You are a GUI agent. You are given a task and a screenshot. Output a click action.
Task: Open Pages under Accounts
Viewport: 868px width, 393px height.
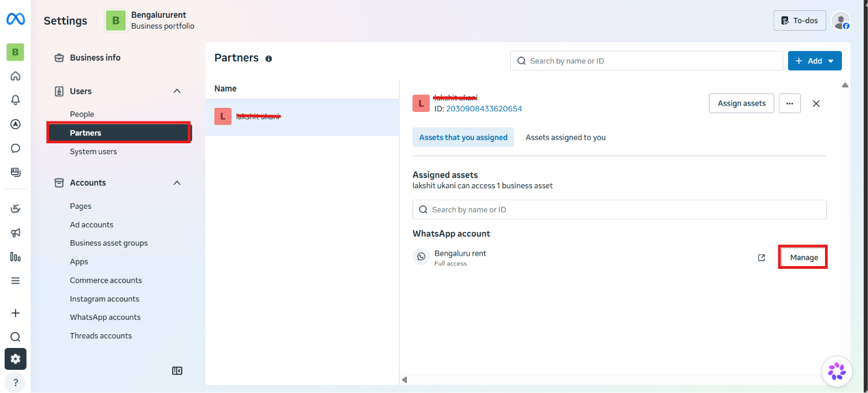point(81,206)
